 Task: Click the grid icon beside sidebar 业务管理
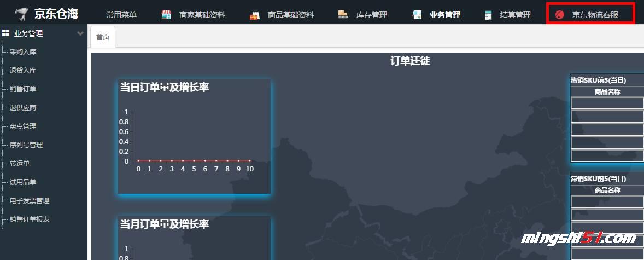[5, 33]
